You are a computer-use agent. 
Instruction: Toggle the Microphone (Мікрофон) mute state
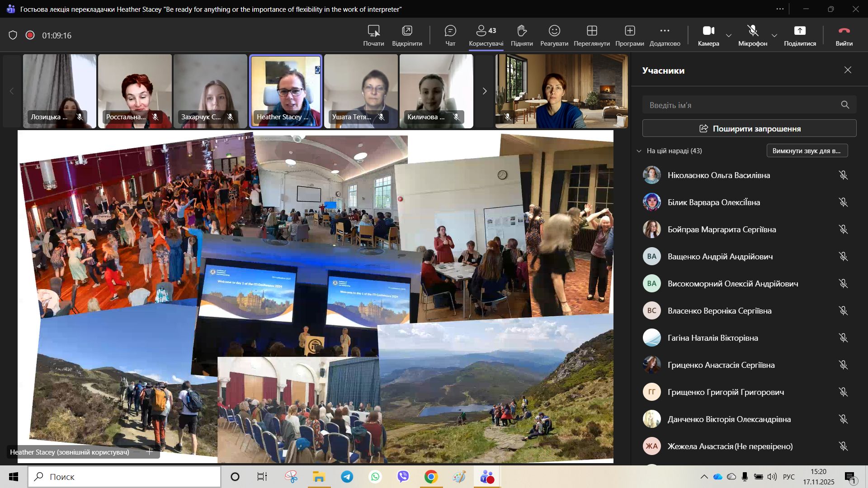click(x=753, y=31)
